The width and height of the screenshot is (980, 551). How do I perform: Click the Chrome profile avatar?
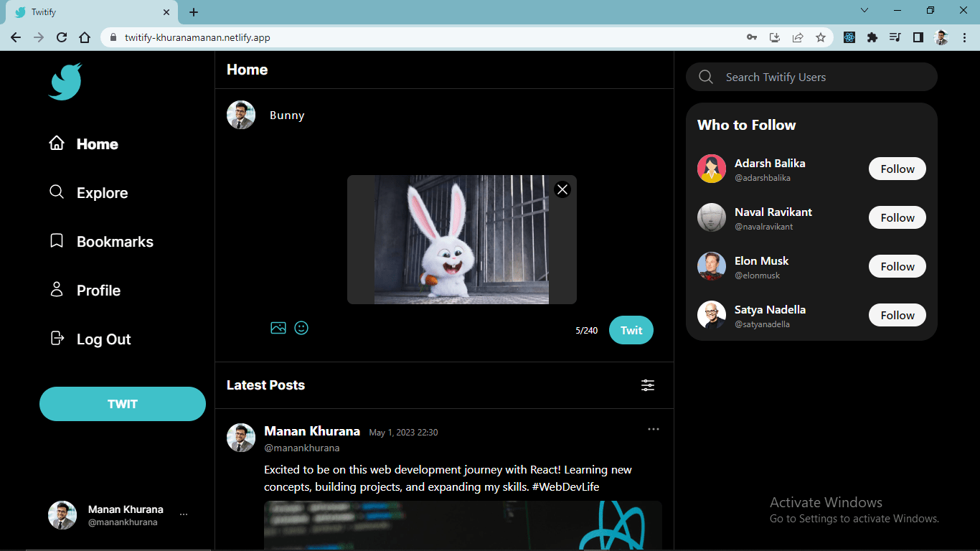coord(941,37)
